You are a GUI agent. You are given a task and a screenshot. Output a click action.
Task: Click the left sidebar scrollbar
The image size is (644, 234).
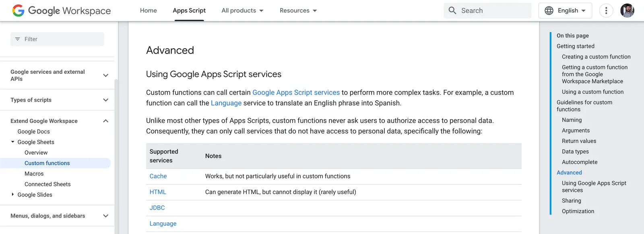click(x=116, y=156)
